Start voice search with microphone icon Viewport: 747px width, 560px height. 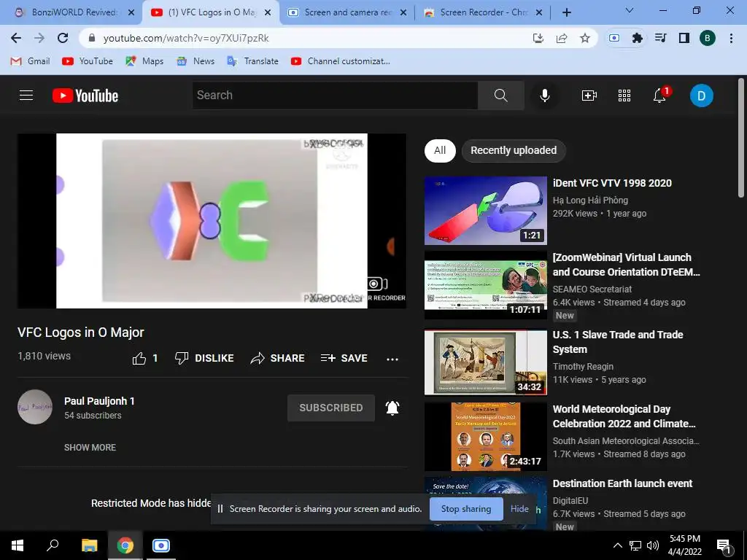(544, 96)
